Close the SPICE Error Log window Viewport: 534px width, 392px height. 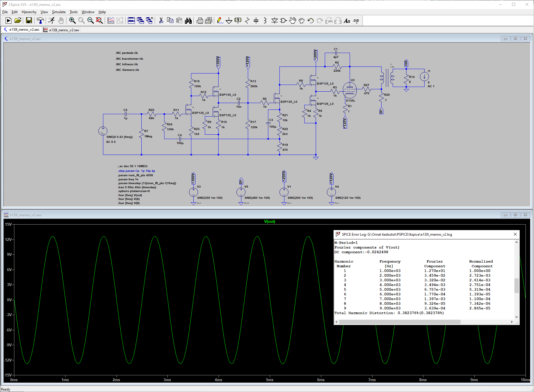[x=515, y=234]
